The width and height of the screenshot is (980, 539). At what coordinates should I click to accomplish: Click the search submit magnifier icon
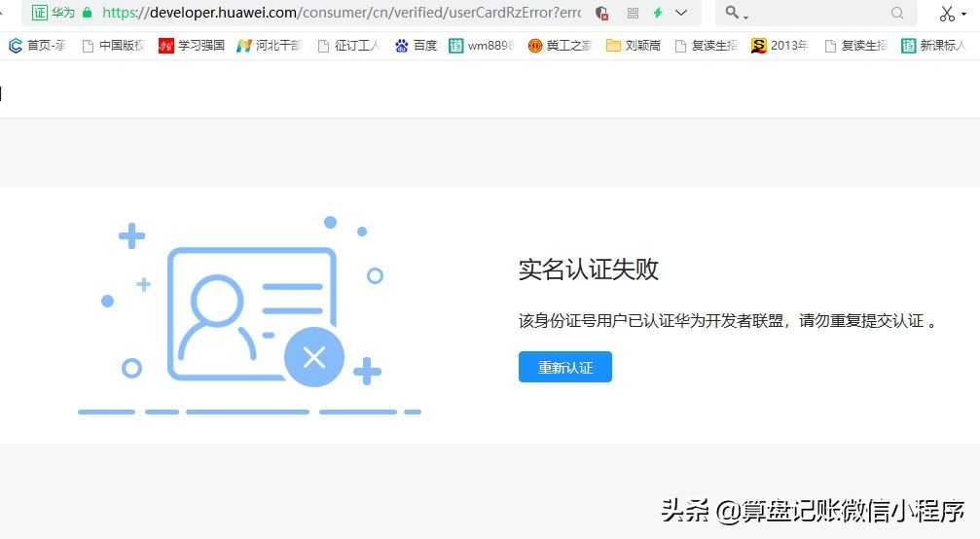897,13
